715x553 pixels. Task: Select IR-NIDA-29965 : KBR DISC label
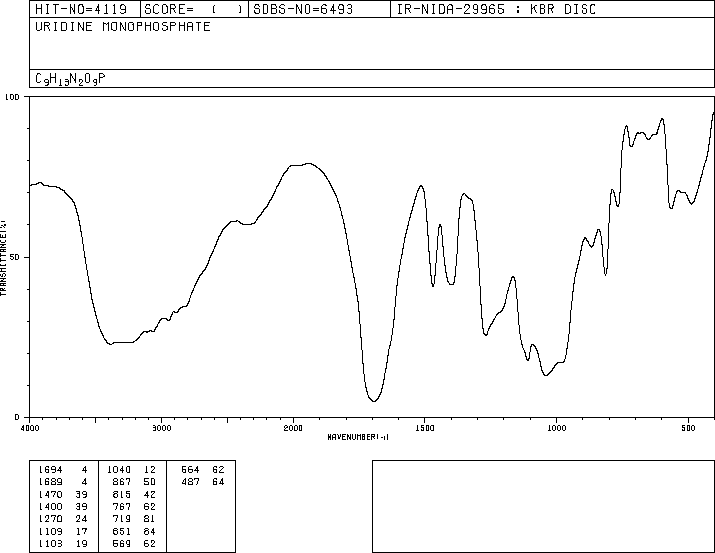pyautogui.click(x=496, y=9)
